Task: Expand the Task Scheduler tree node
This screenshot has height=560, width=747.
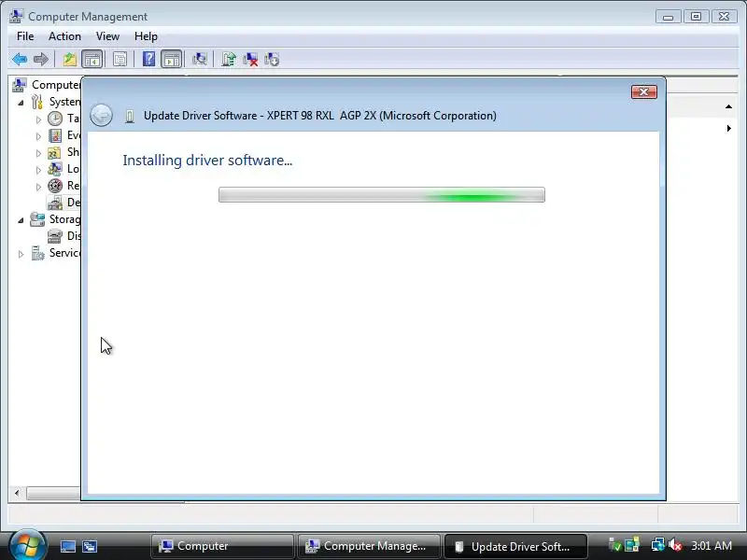Action: (x=38, y=119)
